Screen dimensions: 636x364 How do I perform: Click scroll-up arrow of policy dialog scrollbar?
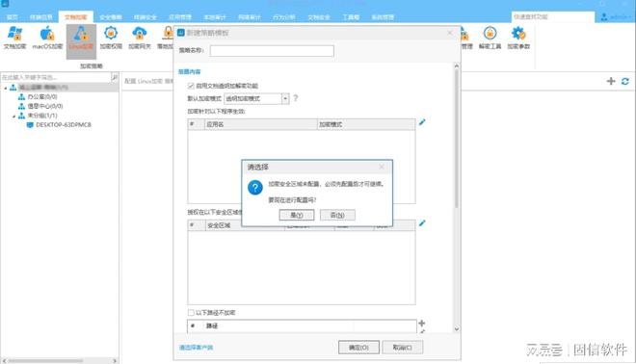pos(457,66)
